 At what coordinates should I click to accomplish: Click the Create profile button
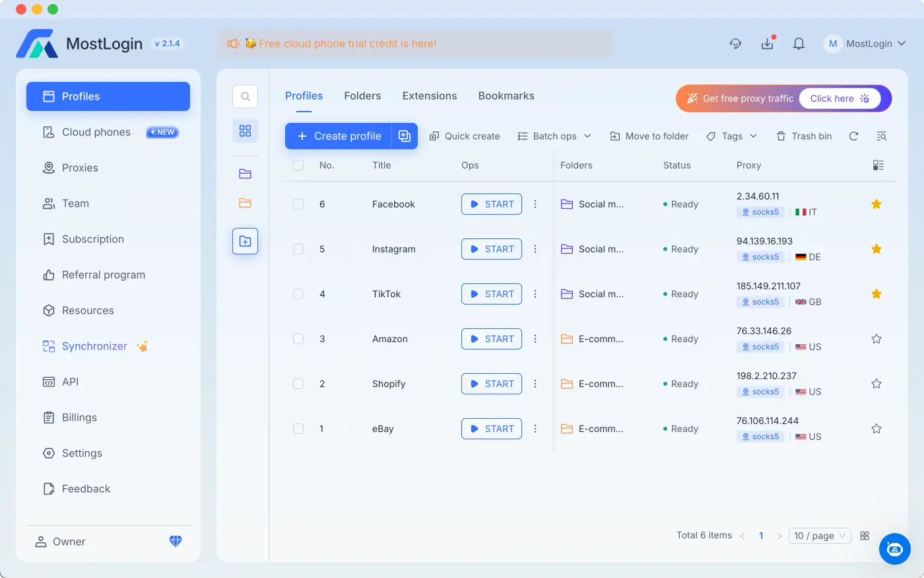click(339, 136)
